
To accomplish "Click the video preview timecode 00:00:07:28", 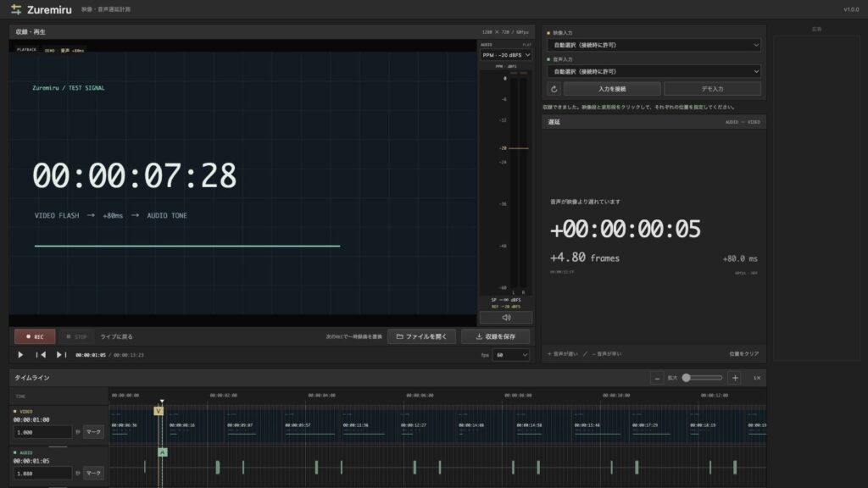I will click(135, 175).
